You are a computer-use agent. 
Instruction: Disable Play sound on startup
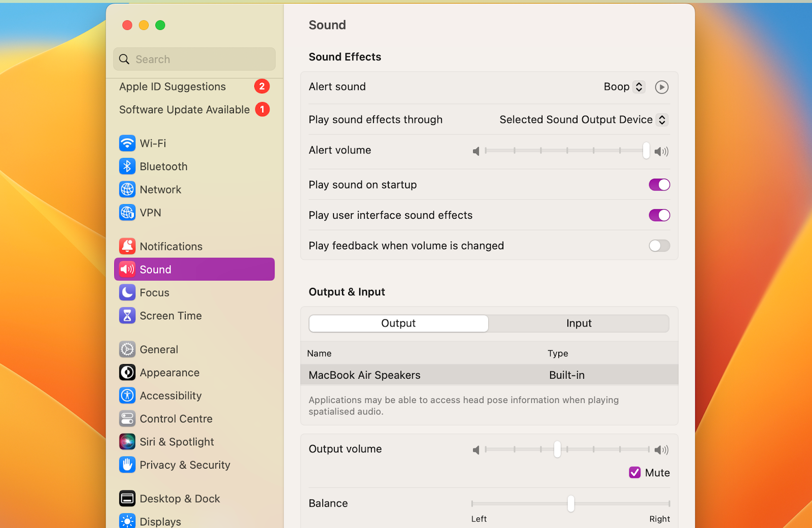[x=659, y=184]
